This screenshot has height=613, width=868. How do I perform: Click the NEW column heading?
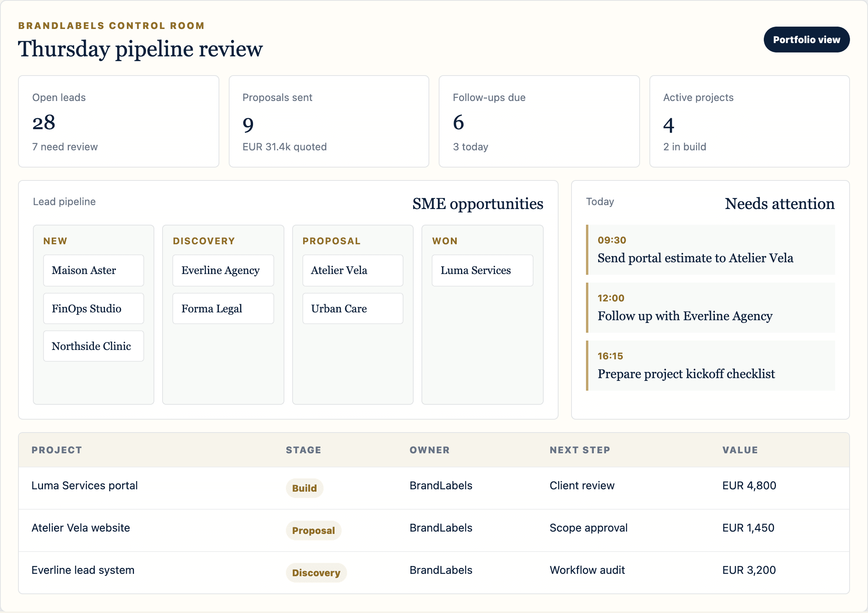point(55,241)
